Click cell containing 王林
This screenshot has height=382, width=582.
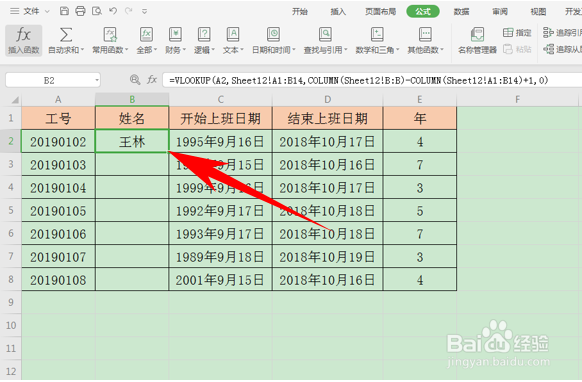(x=132, y=141)
